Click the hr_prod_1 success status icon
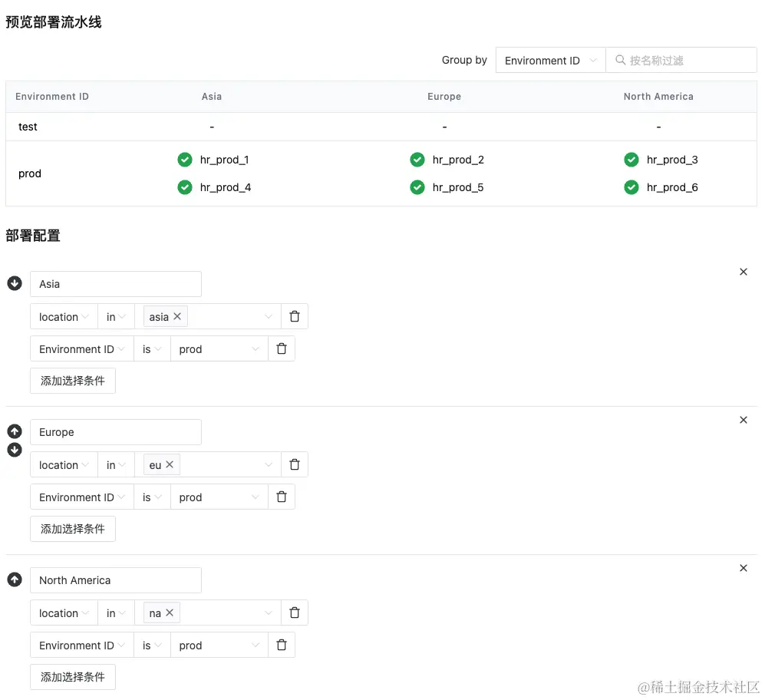 [x=185, y=160]
